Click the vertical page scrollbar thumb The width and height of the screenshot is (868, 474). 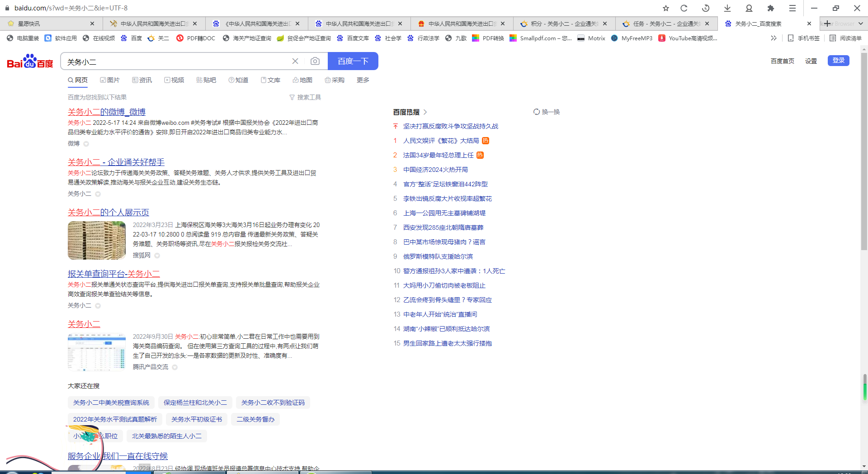864,152
